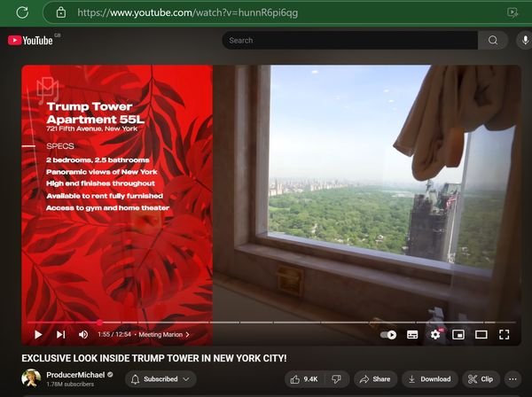This screenshot has height=397, width=532.
Task: Open the ProducerMichael channel avatar
Action: click(x=31, y=378)
